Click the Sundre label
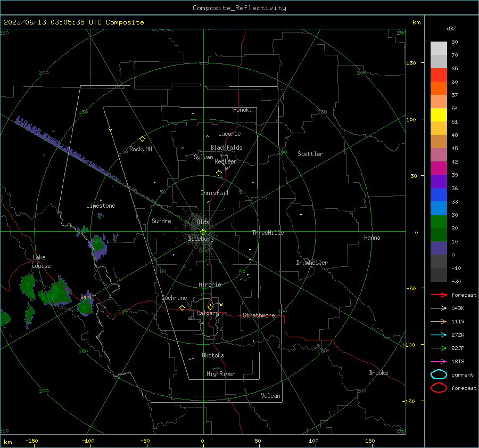 [x=161, y=221]
